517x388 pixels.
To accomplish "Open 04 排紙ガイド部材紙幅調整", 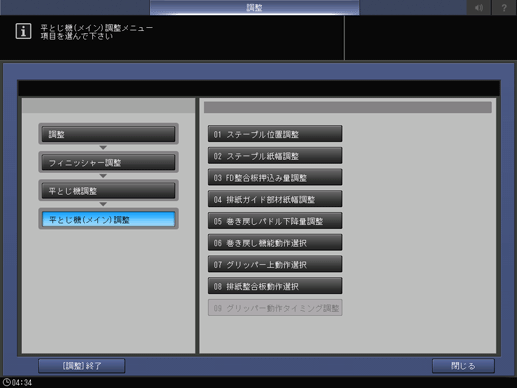I will click(x=275, y=199).
